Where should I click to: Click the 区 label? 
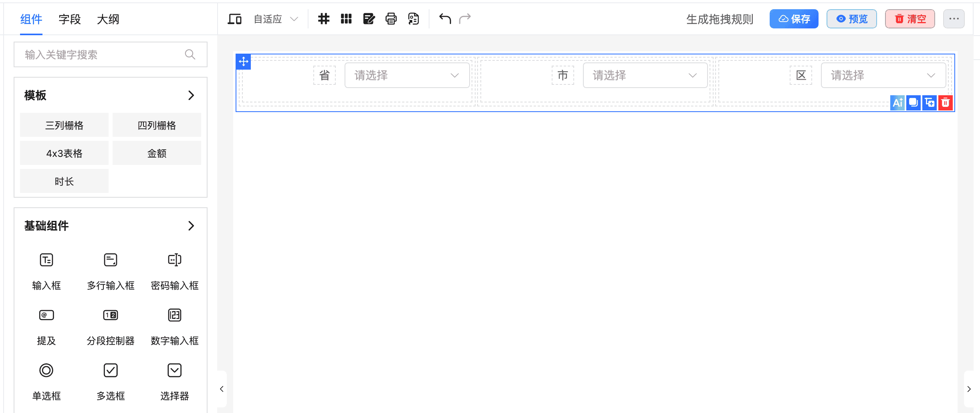[x=801, y=75]
